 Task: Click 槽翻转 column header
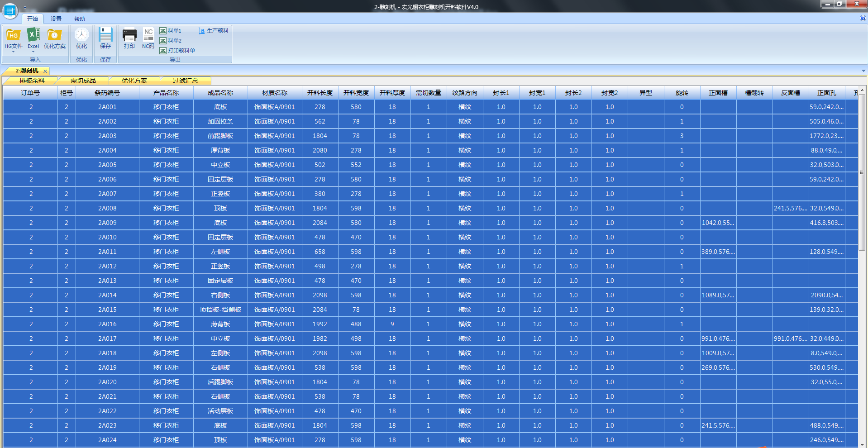coord(754,93)
